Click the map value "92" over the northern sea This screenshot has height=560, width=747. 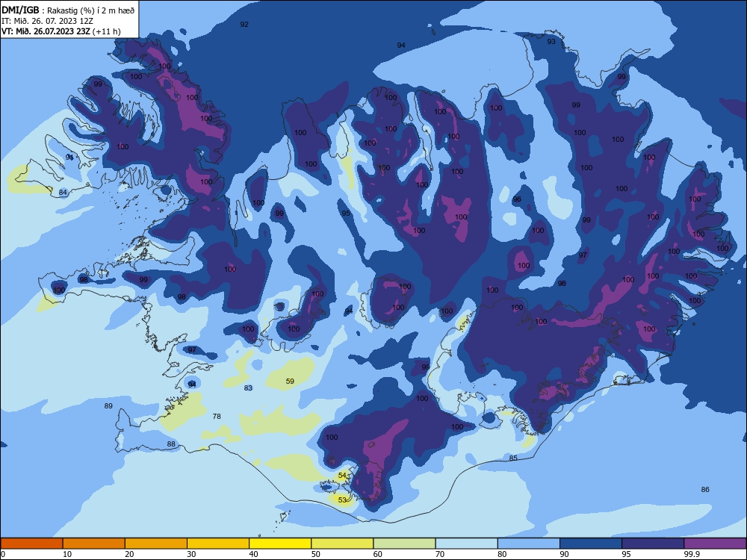click(244, 25)
